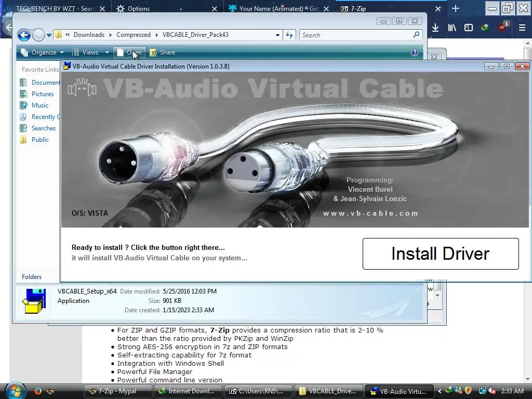Screen dimensions: 532x399
Task: Click the VBCABLE_Setup_x64 file icon in details pane
Action: (34, 301)
